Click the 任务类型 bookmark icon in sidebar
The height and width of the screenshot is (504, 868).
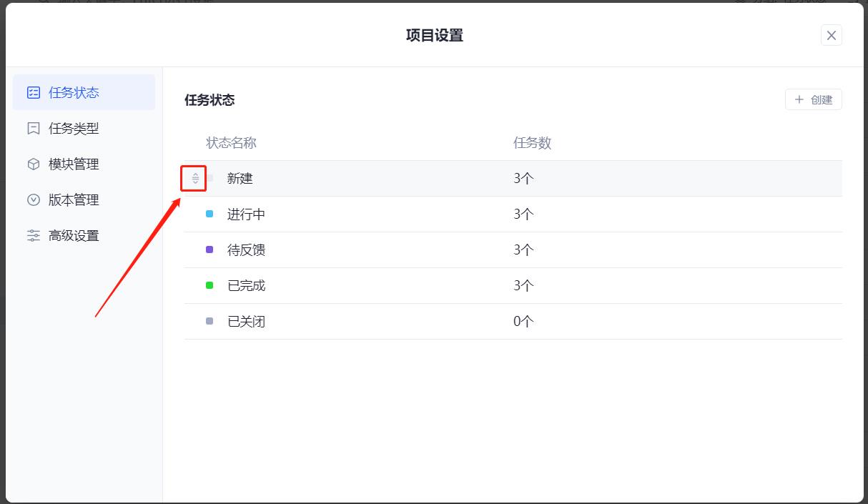33,128
